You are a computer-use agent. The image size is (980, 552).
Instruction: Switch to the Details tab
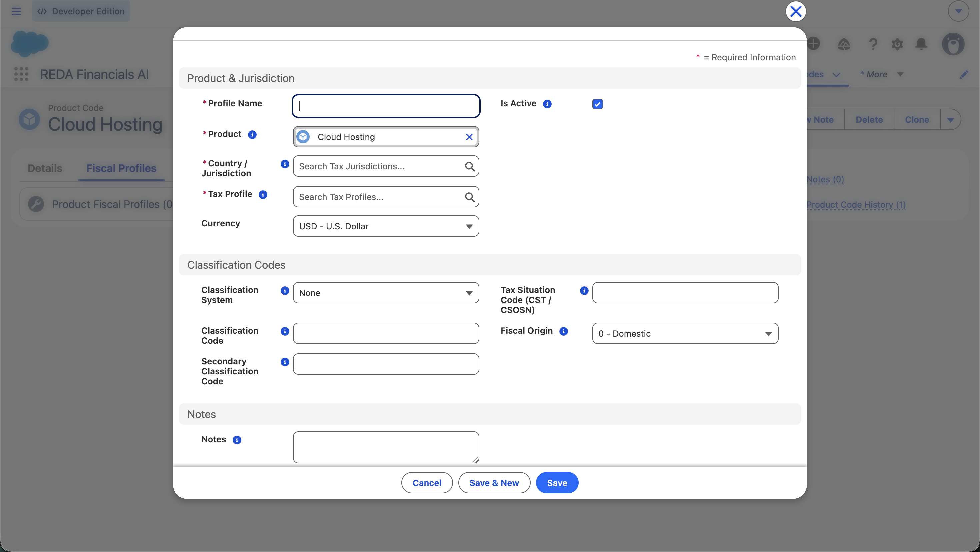[x=45, y=168]
